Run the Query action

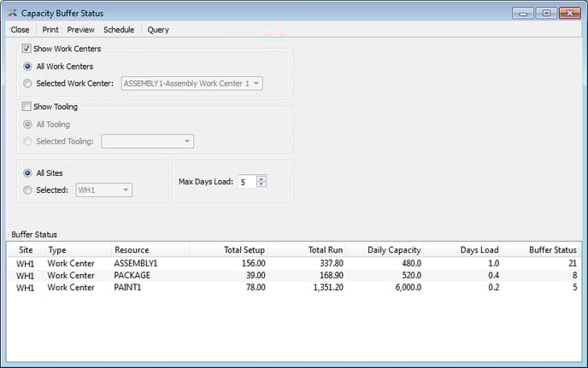pos(158,30)
